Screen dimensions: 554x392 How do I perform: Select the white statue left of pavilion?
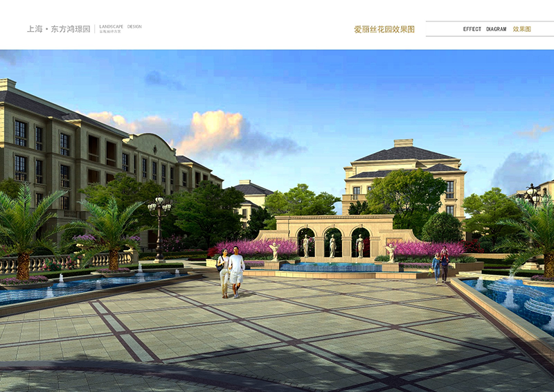274,251
